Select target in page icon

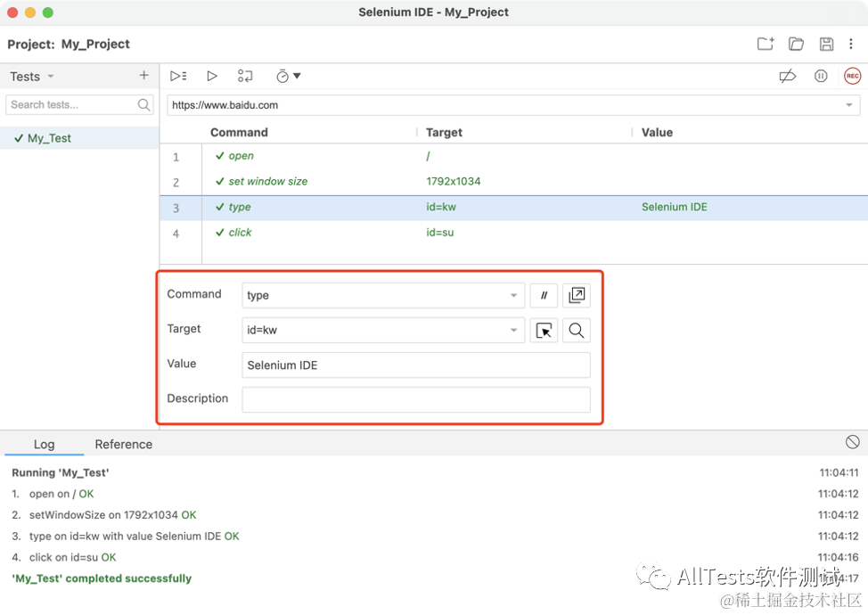544,331
